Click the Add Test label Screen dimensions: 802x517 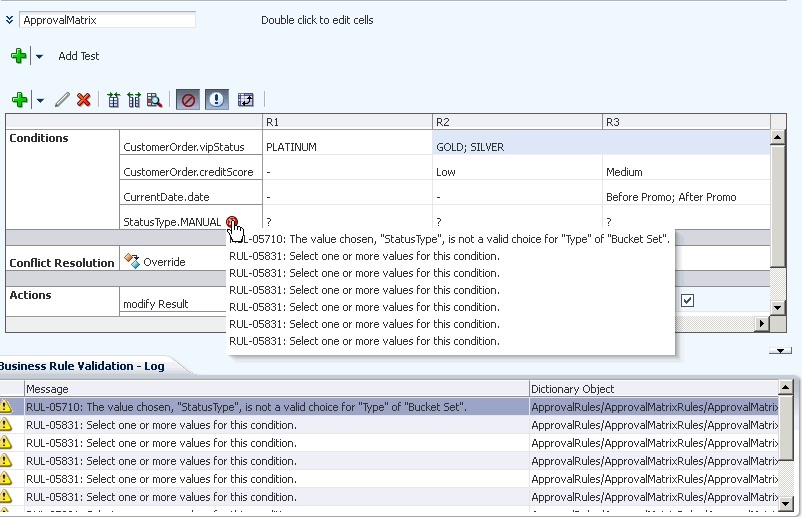pyautogui.click(x=79, y=56)
